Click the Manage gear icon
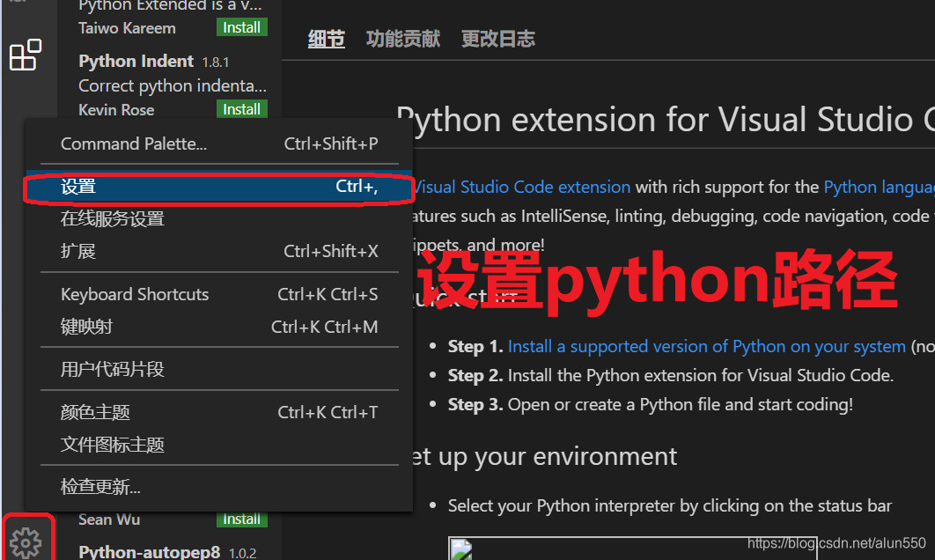The width and height of the screenshot is (935, 560). [x=26, y=542]
